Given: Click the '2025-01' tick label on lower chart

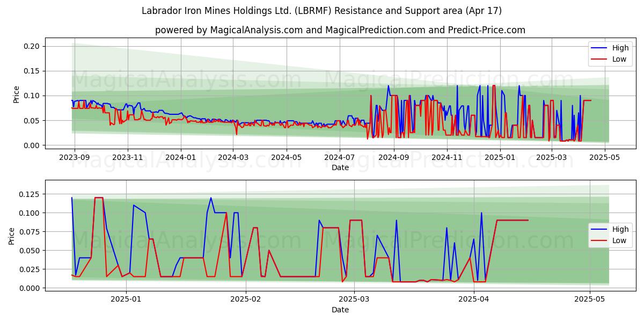Looking at the screenshot, I should coord(126,299).
